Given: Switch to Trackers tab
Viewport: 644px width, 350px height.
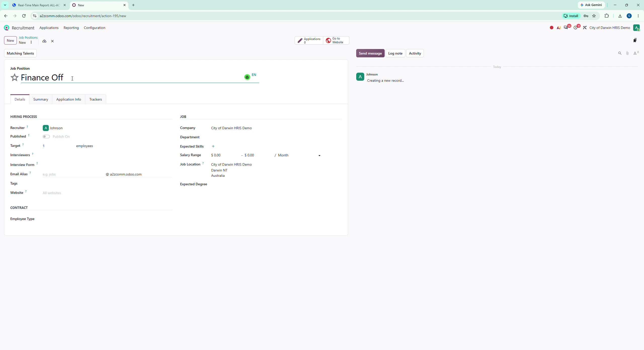Looking at the screenshot, I should [x=96, y=99].
